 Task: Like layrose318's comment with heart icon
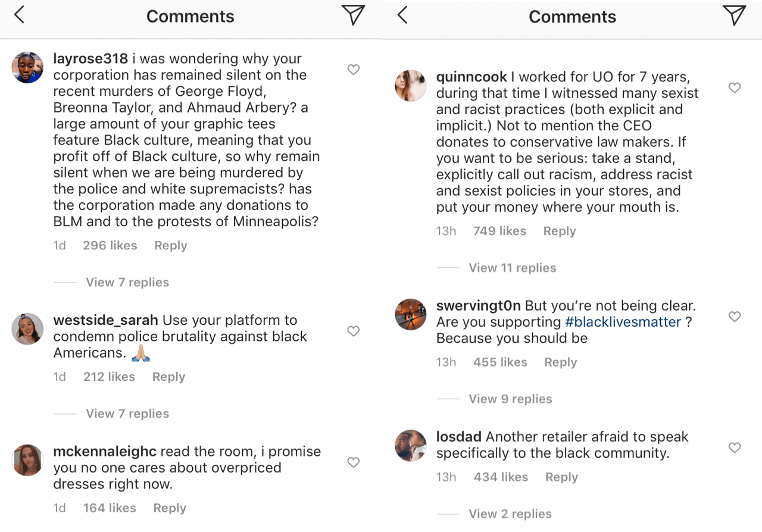coord(353,70)
